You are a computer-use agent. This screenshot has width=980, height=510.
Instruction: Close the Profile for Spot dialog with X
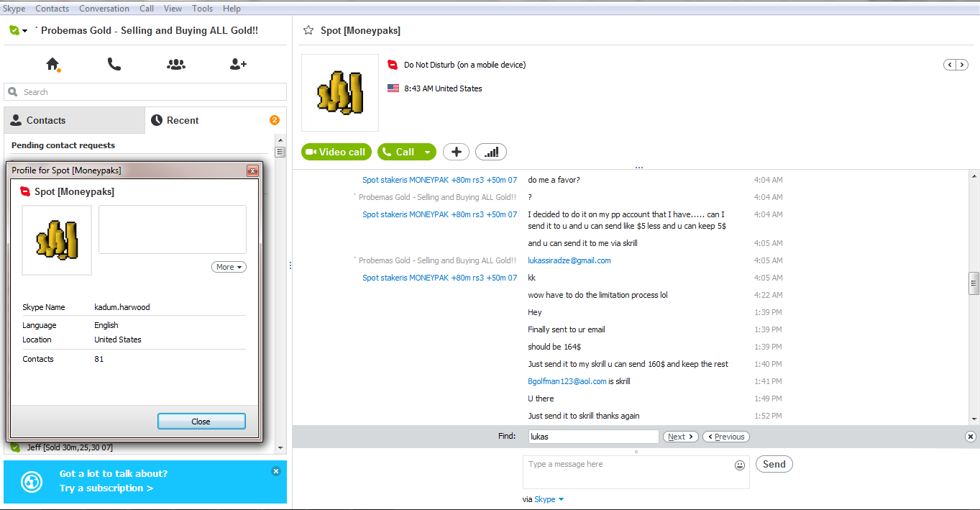click(x=252, y=170)
